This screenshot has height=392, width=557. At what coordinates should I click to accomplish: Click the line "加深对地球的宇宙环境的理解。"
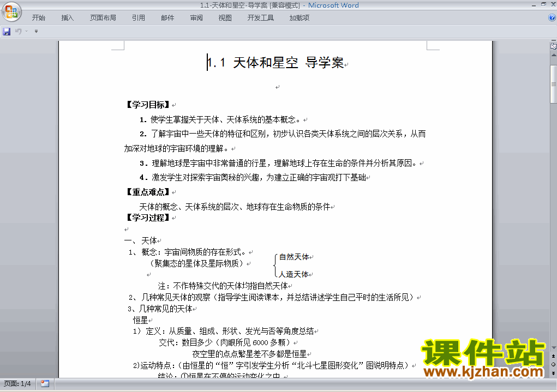176,148
